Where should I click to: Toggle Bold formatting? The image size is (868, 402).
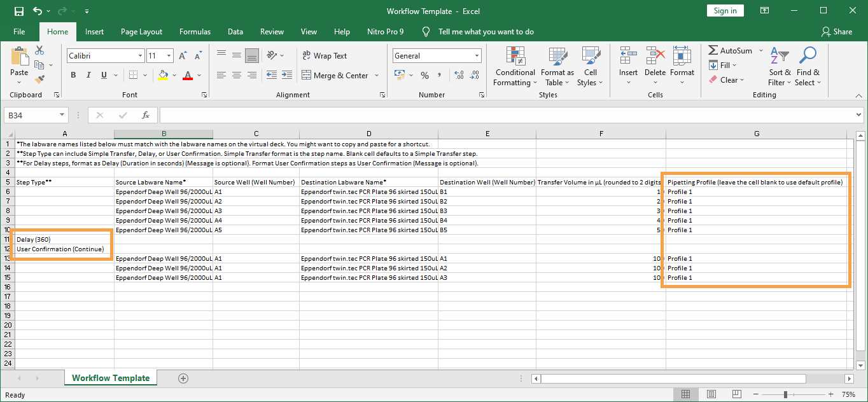pyautogui.click(x=73, y=75)
